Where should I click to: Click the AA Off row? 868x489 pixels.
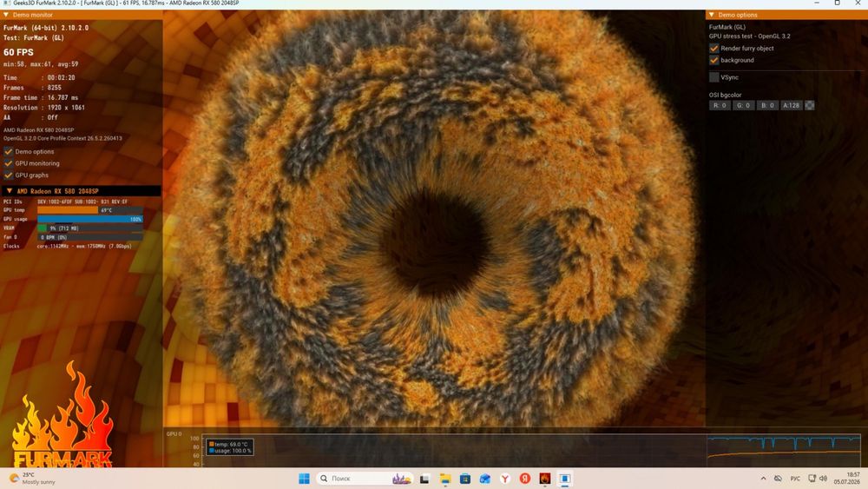[x=30, y=117]
